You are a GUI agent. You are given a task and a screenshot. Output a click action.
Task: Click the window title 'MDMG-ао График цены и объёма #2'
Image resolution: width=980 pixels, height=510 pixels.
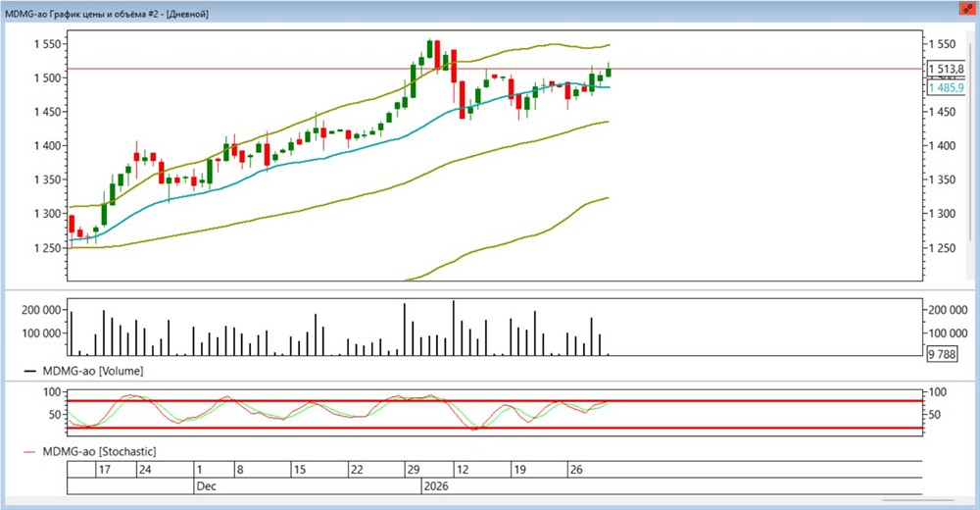(x=83, y=13)
